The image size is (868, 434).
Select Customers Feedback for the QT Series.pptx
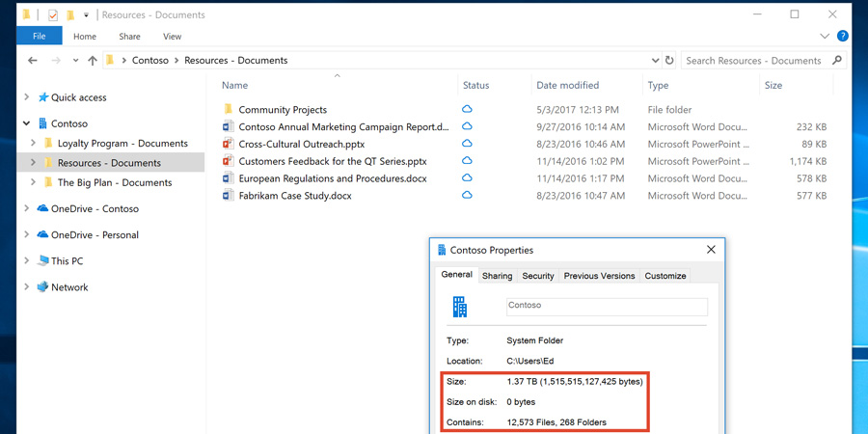[332, 162]
